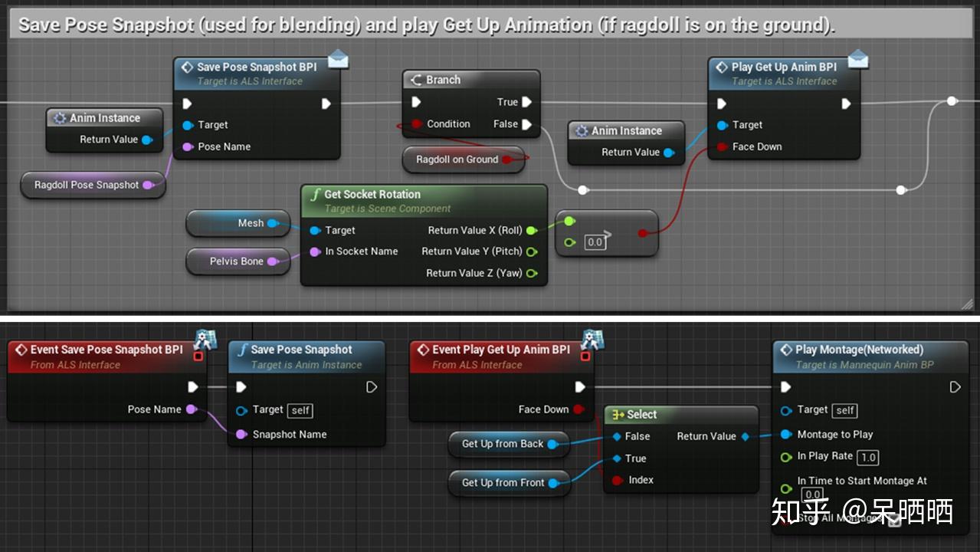Toggle the Stop All Montages checkbox
Viewport: 980px width, 552px height.
pyautogui.click(x=893, y=519)
